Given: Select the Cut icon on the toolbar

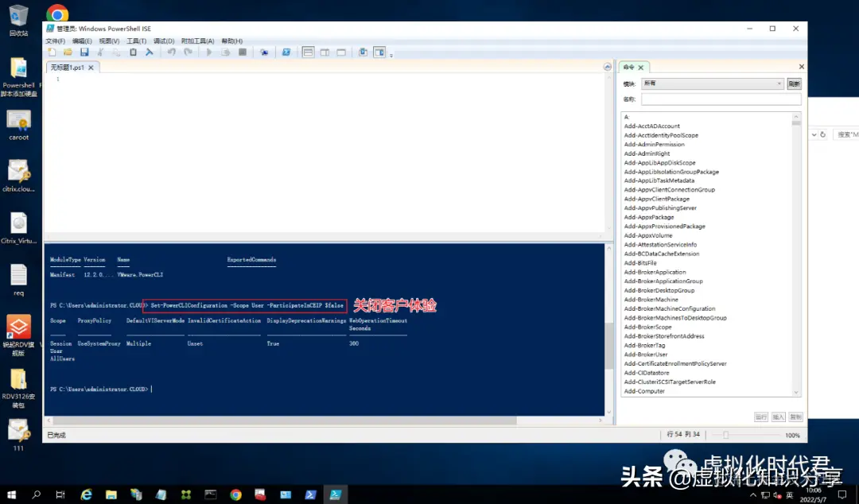Looking at the screenshot, I should [100, 52].
